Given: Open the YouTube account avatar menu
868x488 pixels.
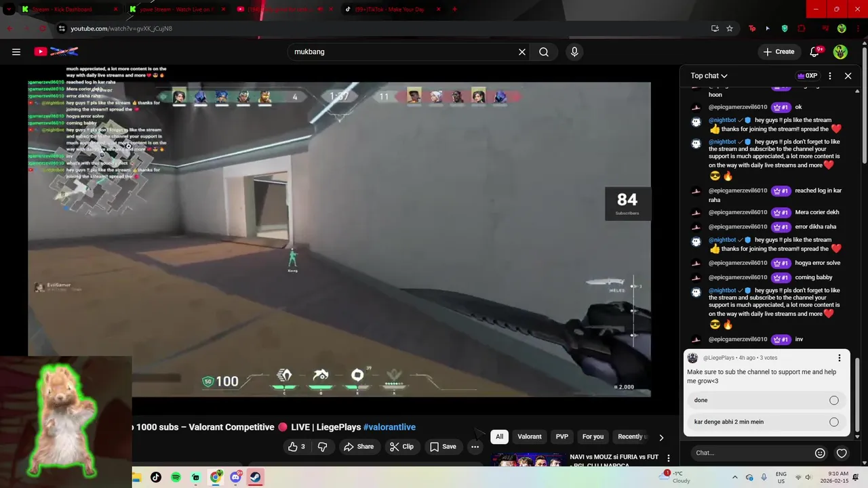Looking at the screenshot, I should pyautogui.click(x=840, y=52).
